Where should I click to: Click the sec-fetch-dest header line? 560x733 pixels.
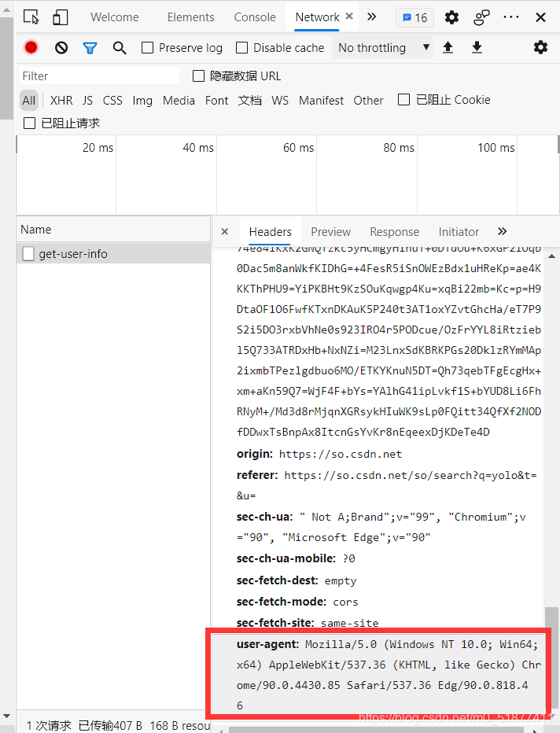tap(297, 581)
